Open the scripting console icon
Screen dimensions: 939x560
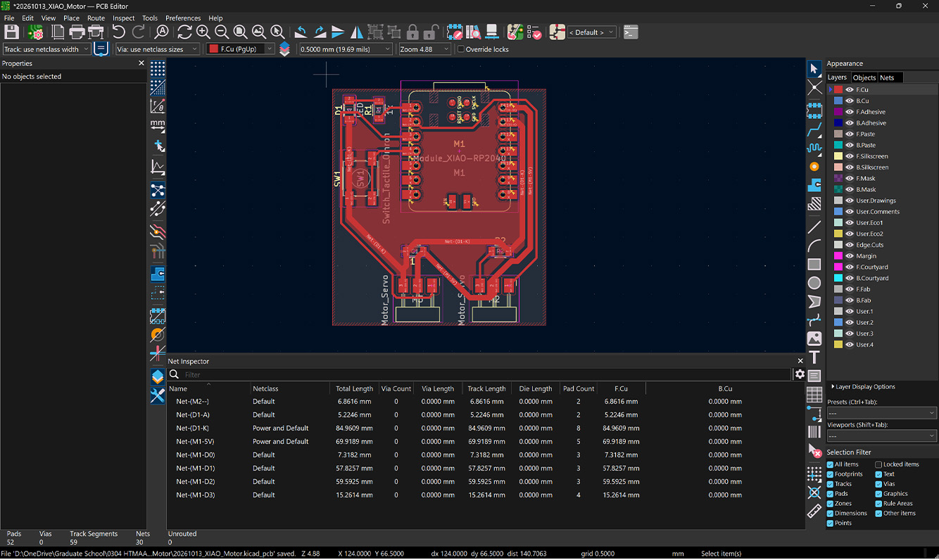(631, 32)
